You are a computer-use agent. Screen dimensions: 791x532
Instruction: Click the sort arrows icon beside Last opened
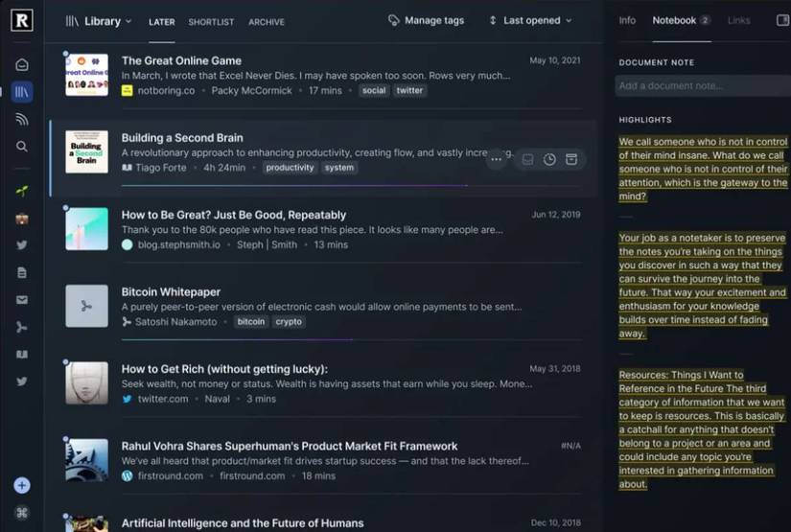493,20
